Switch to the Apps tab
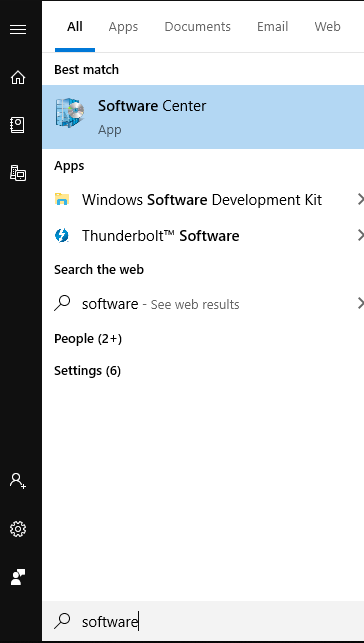This screenshot has height=643, width=364. tap(123, 27)
